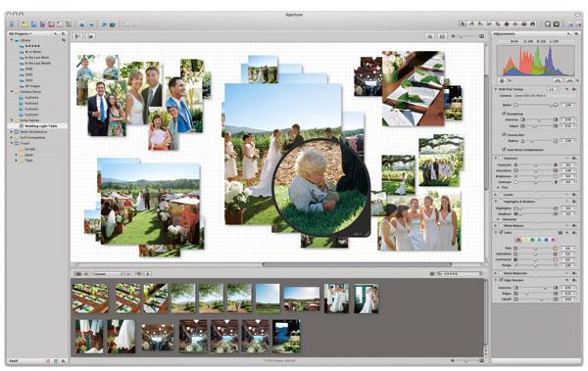Click the second button in light table toolbar

point(90,36)
